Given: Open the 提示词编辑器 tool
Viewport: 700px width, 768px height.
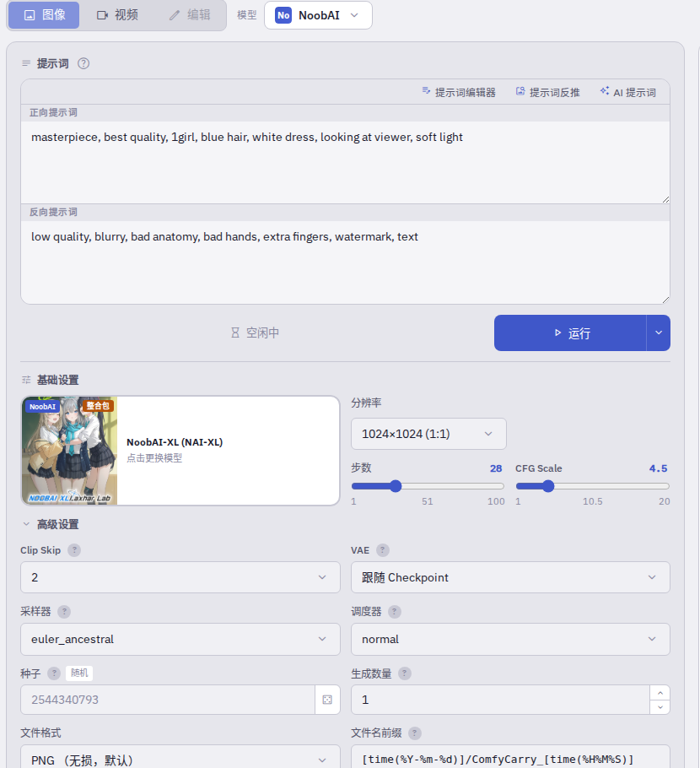Looking at the screenshot, I should click(459, 92).
